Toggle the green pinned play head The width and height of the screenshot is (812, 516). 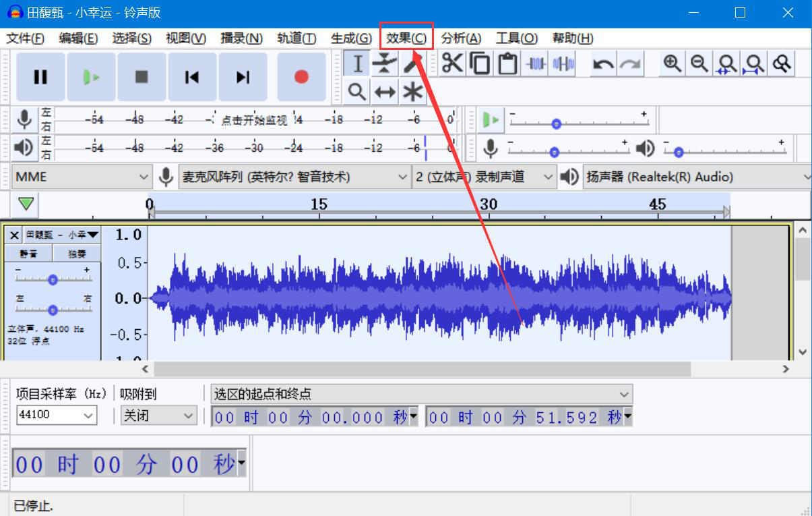[26, 204]
